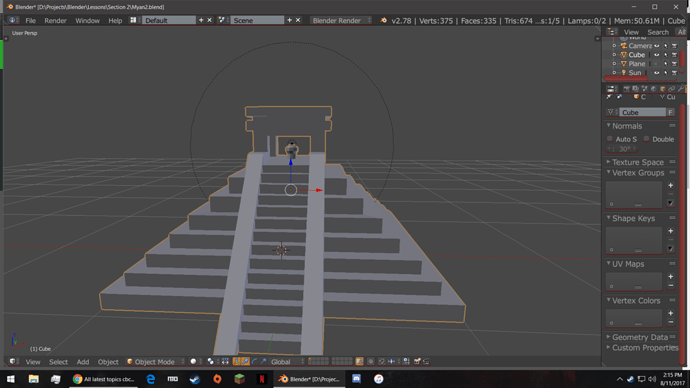The height and width of the screenshot is (388, 690).
Task: Toggle Plane renderability camera icon
Action: point(674,64)
